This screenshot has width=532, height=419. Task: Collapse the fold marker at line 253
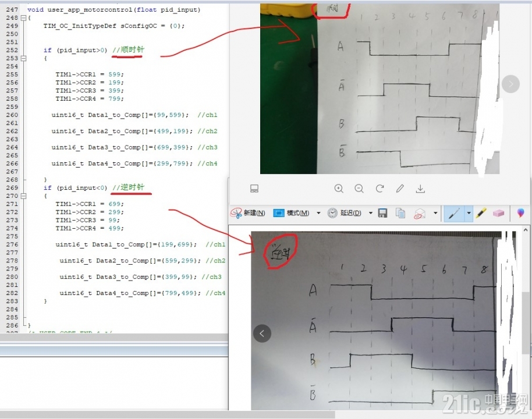[23, 58]
